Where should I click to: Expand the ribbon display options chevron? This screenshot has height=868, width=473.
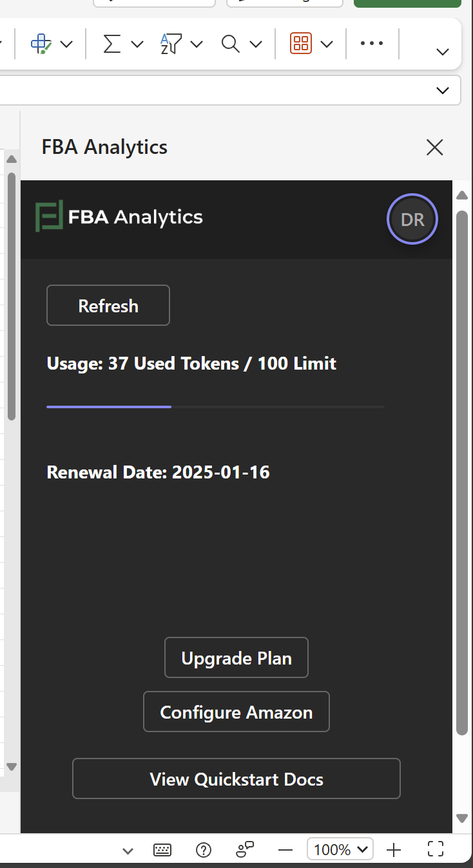click(x=443, y=52)
